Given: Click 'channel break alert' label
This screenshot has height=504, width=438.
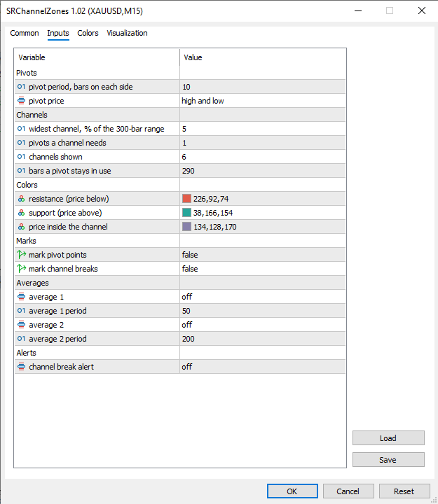Looking at the screenshot, I should click(x=62, y=367).
